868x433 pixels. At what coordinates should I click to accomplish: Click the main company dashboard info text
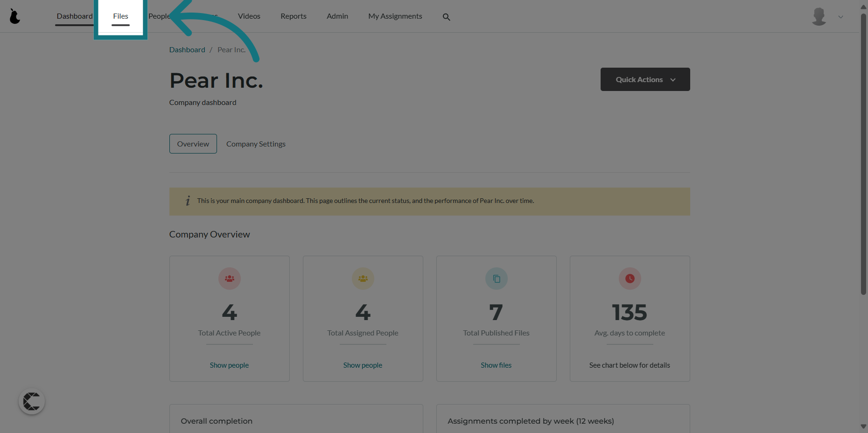tap(365, 201)
